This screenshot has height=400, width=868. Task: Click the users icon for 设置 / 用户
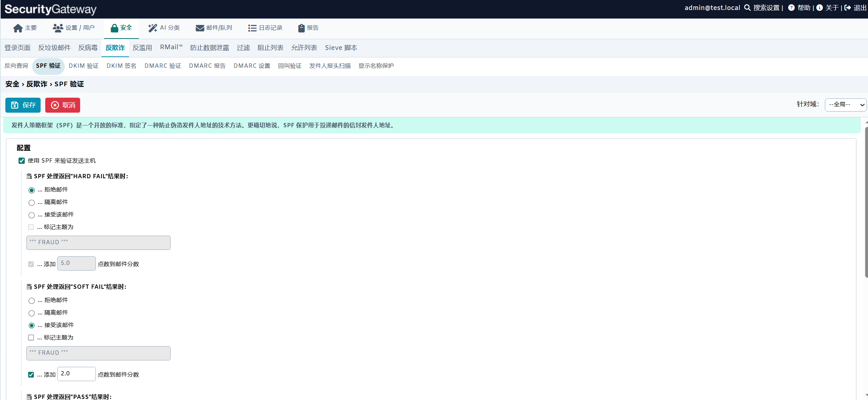click(58, 28)
